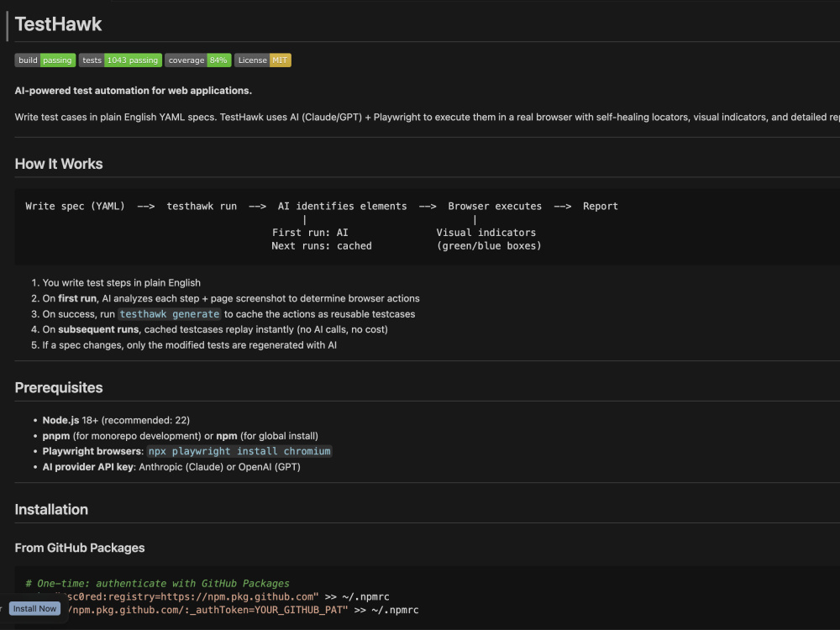Click the Installation heading
The height and width of the screenshot is (630, 840).
[x=51, y=510]
